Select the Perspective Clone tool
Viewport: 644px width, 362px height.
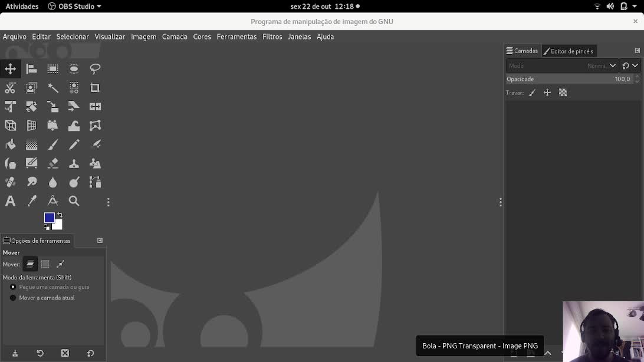tap(95, 163)
